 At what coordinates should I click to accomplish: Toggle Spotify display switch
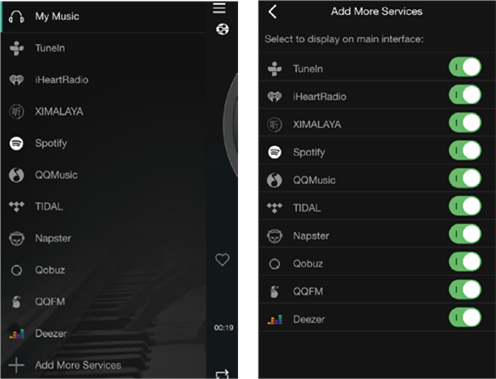pyautogui.click(x=465, y=151)
